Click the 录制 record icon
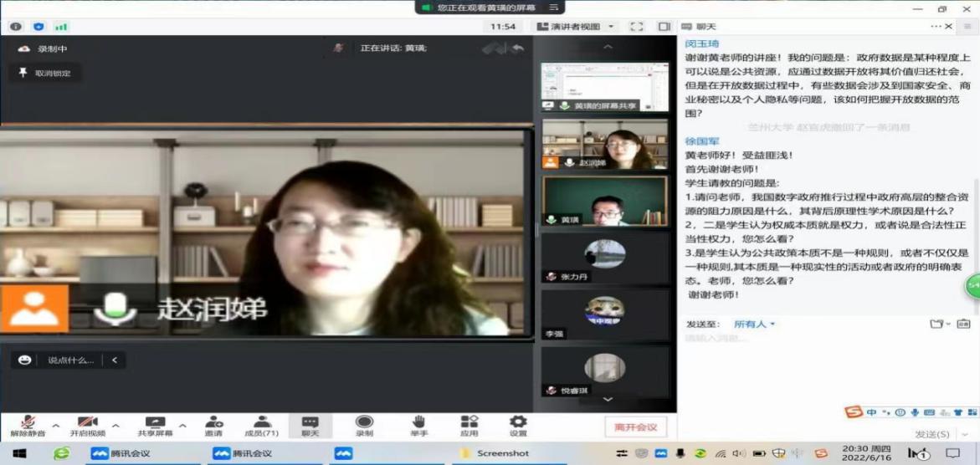The width and height of the screenshot is (980, 465). (x=364, y=422)
